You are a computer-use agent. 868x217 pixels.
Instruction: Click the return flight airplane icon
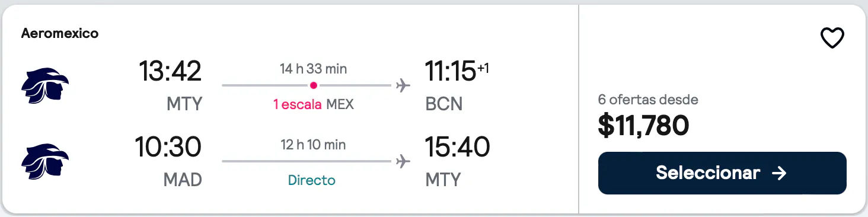pos(403,161)
